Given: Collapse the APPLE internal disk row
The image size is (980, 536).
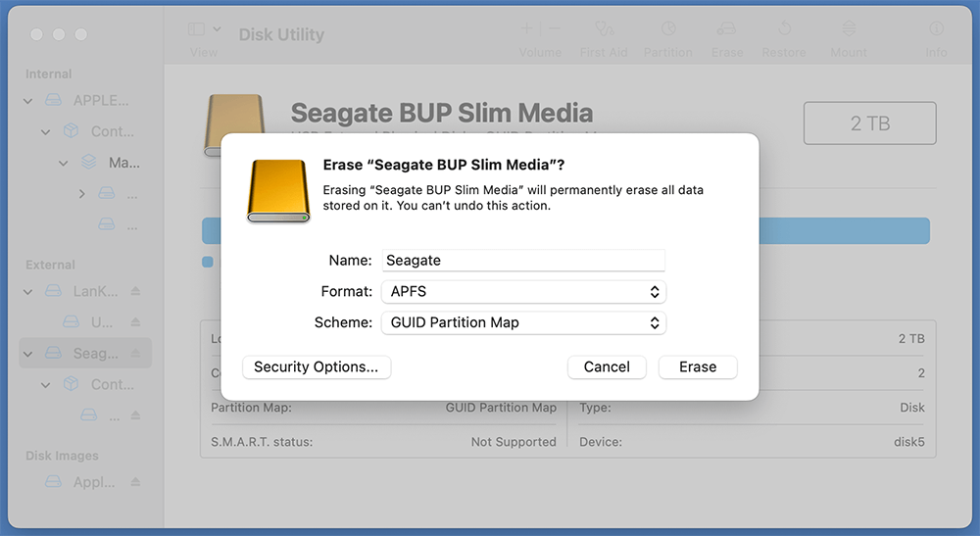Looking at the screenshot, I should click(x=28, y=101).
